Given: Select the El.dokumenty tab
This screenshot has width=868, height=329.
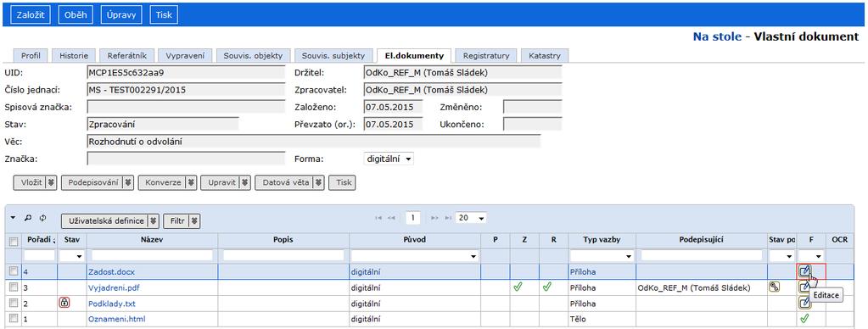Looking at the screenshot, I should point(414,55).
